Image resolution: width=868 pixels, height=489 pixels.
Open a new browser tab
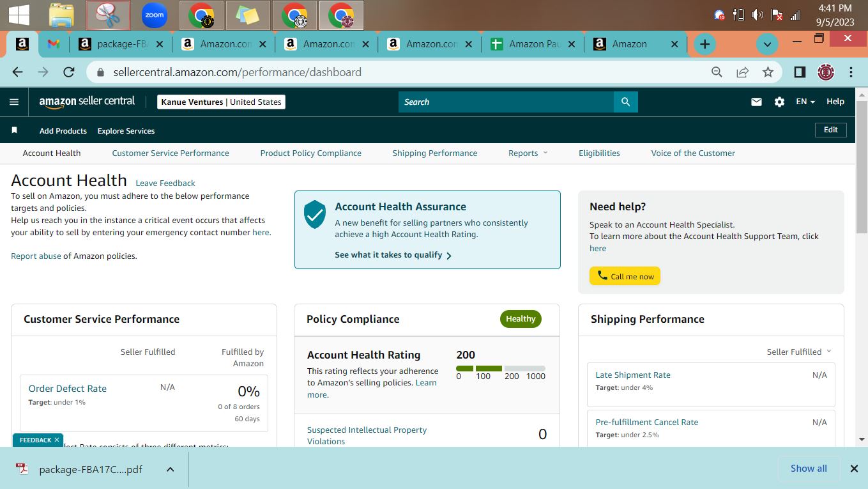point(704,44)
